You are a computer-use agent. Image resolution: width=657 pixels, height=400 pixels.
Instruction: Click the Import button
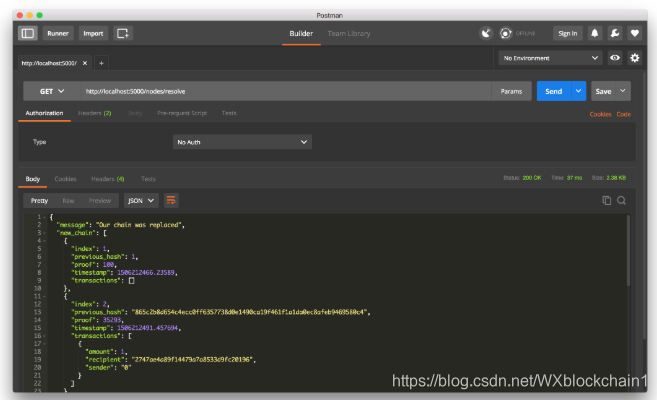click(x=93, y=33)
